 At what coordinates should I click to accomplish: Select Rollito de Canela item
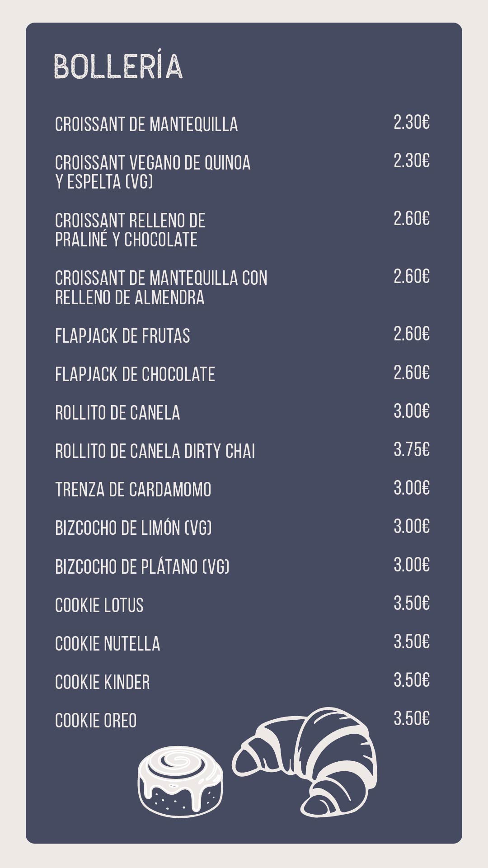point(117,413)
